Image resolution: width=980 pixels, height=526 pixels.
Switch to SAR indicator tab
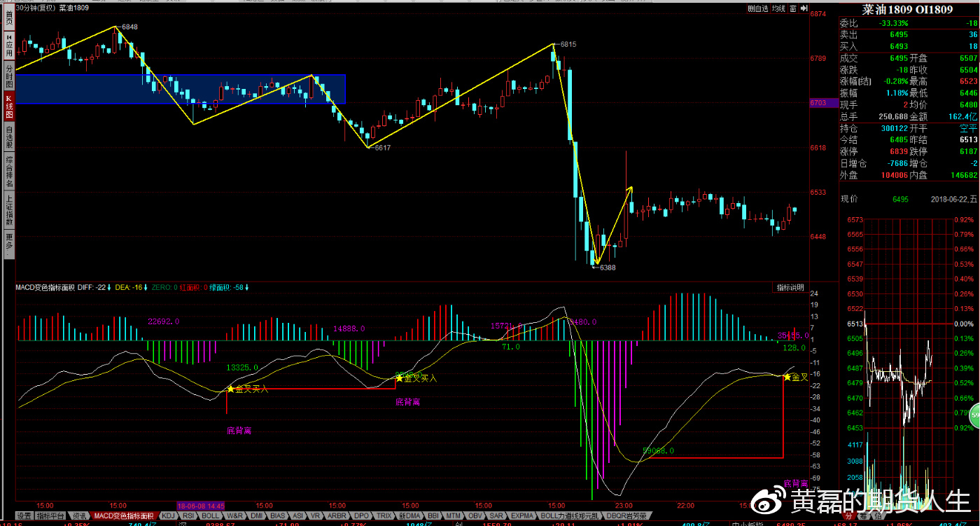(x=496, y=515)
